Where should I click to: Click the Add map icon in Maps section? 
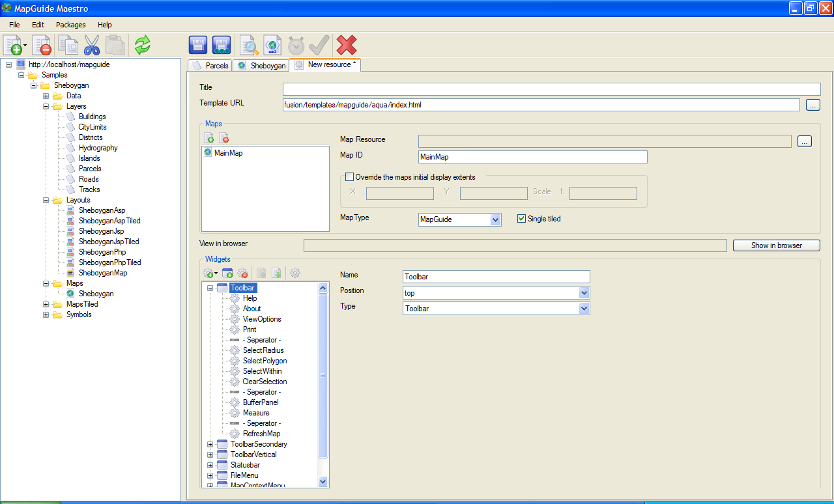tap(209, 137)
